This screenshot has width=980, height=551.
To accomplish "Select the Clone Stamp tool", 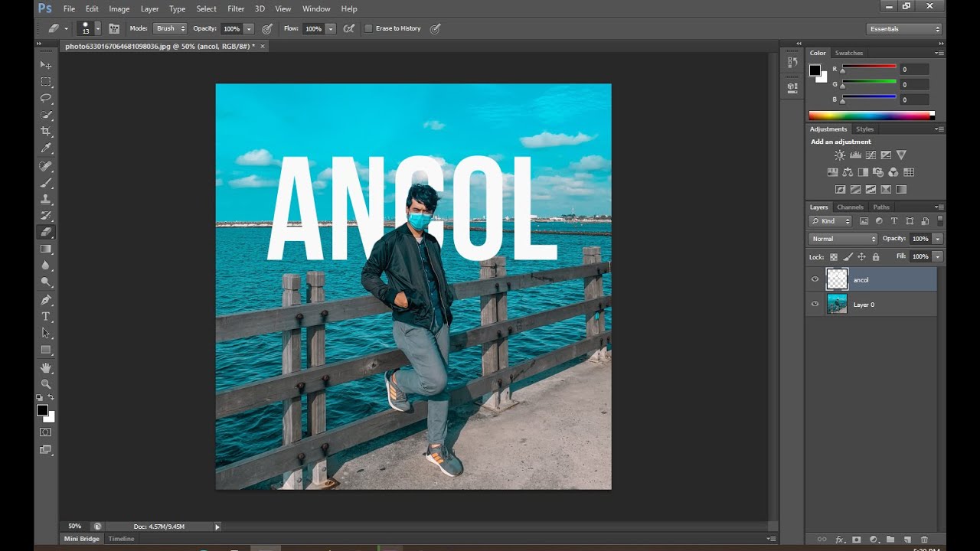I will pos(46,200).
